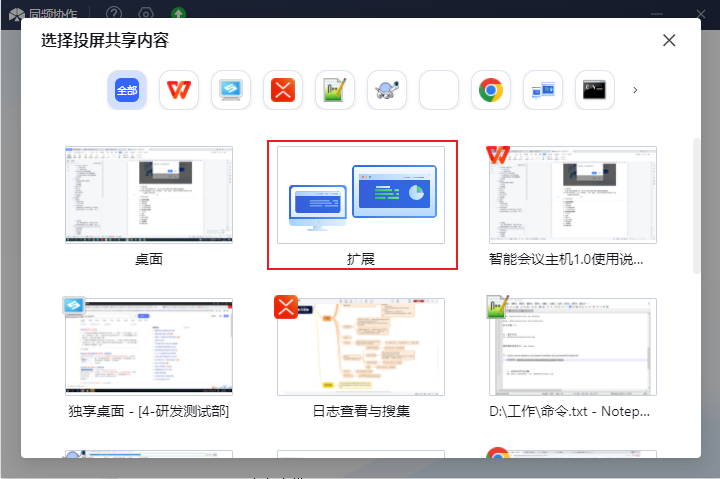Click the XMind badge on the 日志查看与搜集 thumbnail

[x=286, y=307]
